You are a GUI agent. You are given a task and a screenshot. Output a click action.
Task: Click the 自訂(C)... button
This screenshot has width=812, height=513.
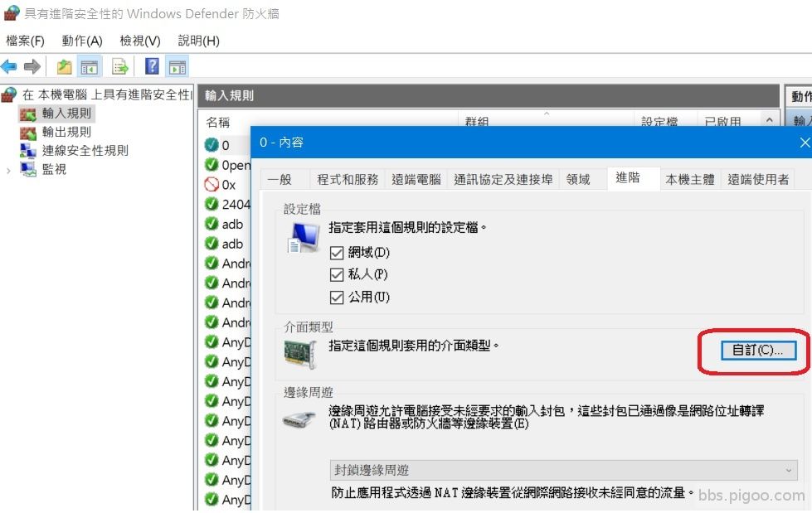(x=758, y=351)
